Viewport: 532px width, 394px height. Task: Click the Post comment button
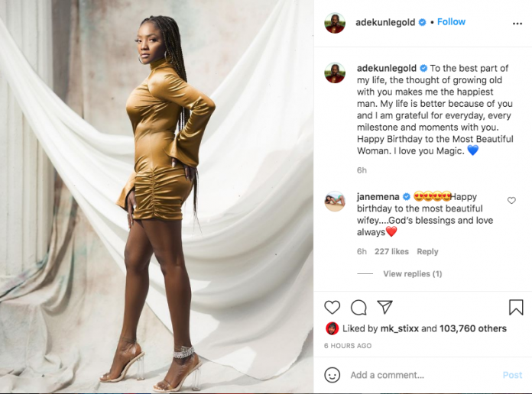pos(512,375)
